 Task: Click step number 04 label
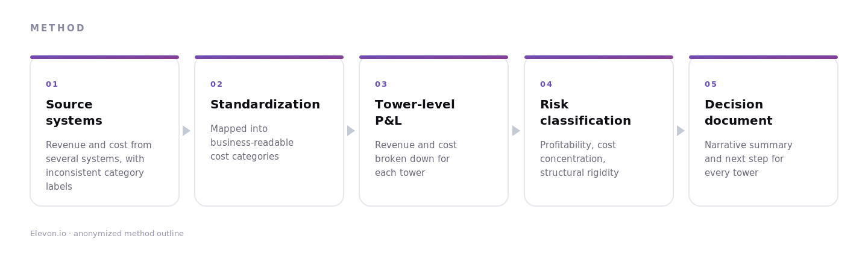click(546, 84)
